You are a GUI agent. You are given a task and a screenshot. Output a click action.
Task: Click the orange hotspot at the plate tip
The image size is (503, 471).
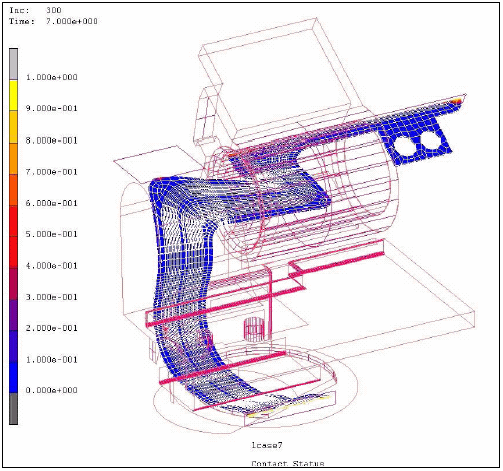coord(457,100)
